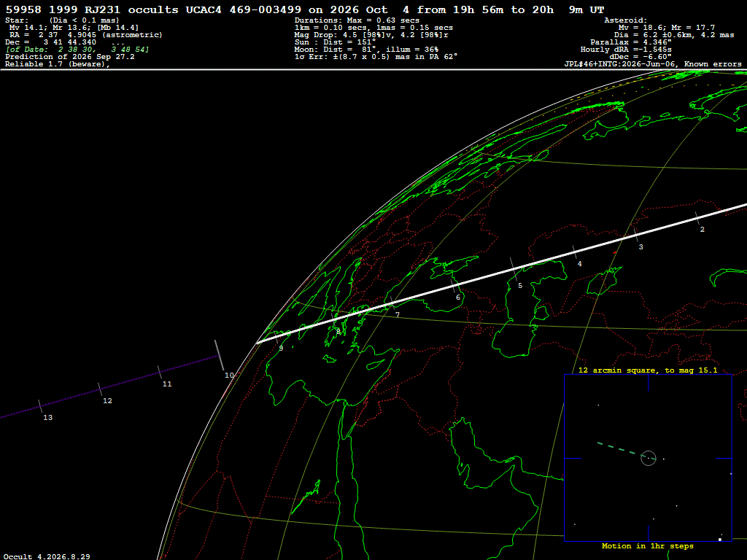This screenshot has height=560, width=747.
Task: Click '12 arcmin square, to mag 15.1' caption
Action: [x=648, y=370]
